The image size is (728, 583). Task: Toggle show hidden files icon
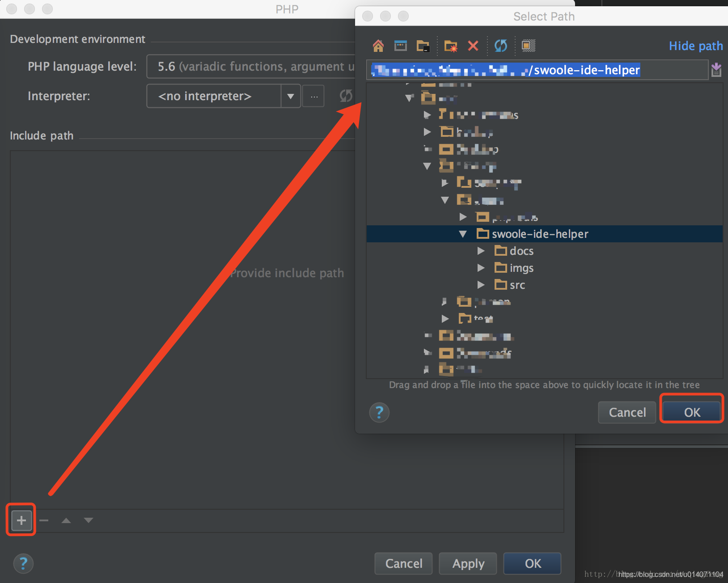pos(528,46)
